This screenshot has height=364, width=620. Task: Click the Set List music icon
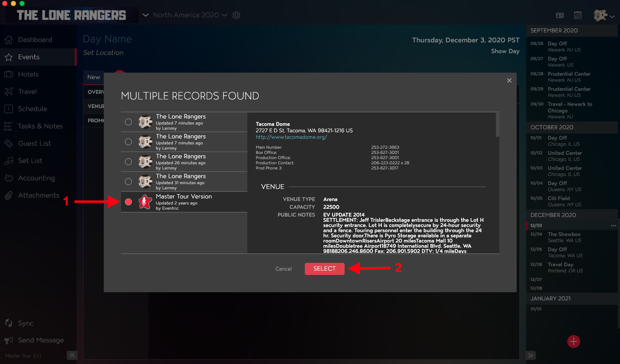pyautogui.click(x=9, y=161)
